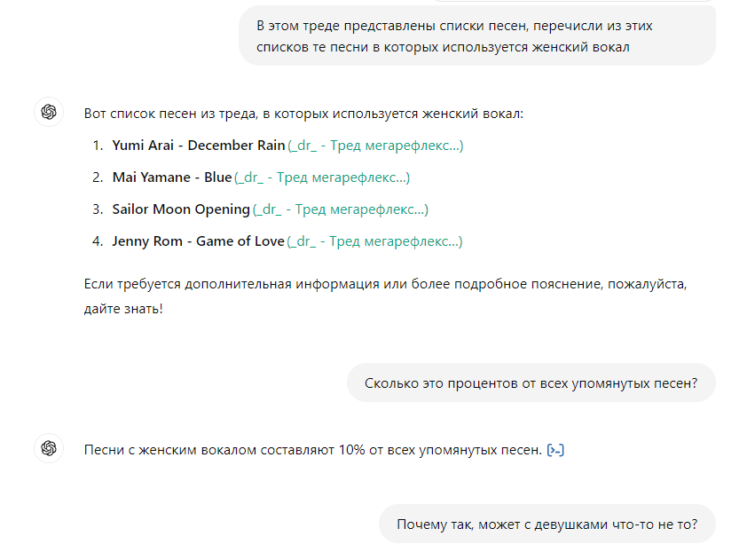Click the list number 4 marker

pos(98,241)
